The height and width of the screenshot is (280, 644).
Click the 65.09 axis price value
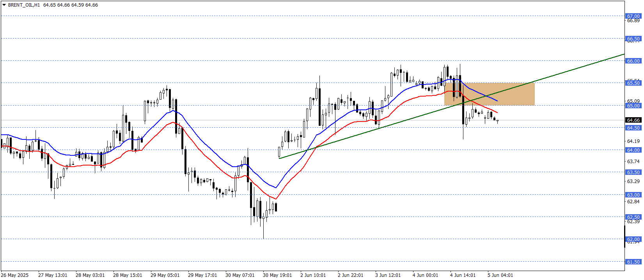pyautogui.click(x=633, y=101)
